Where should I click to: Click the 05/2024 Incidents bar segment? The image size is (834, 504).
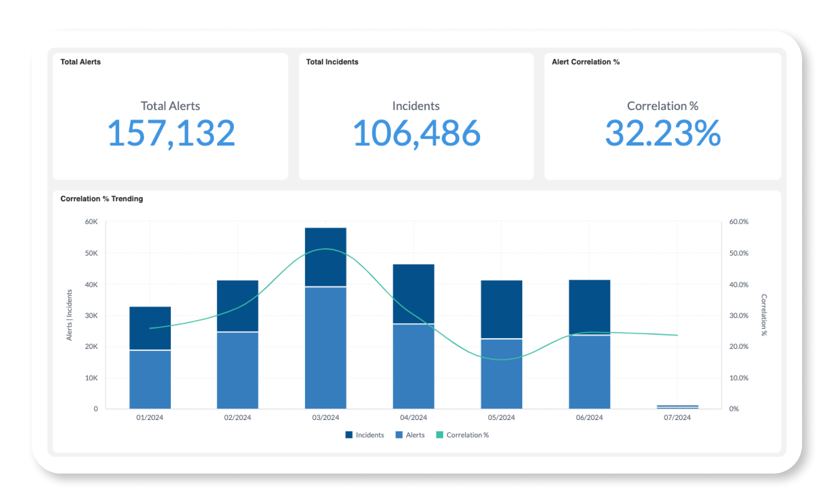coord(502,309)
